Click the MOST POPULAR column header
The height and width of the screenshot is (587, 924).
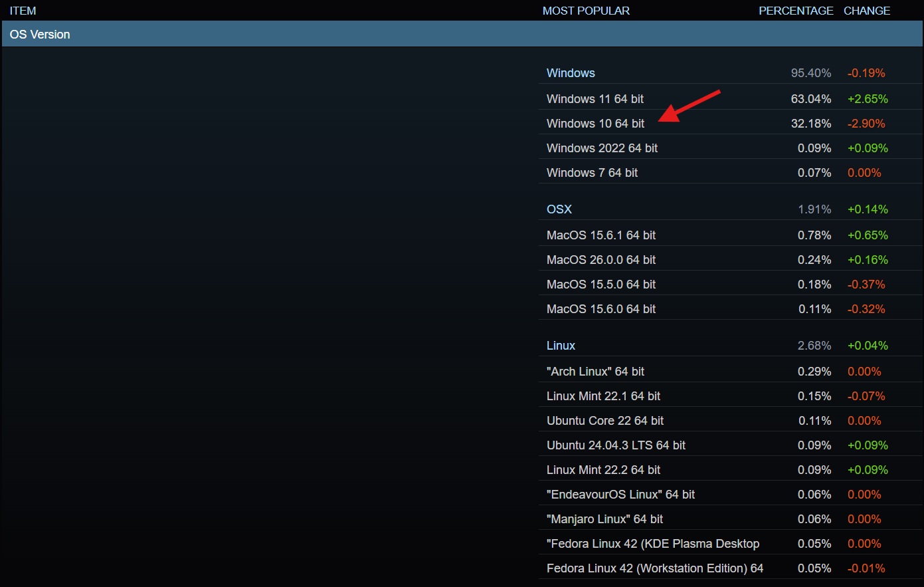(x=586, y=11)
